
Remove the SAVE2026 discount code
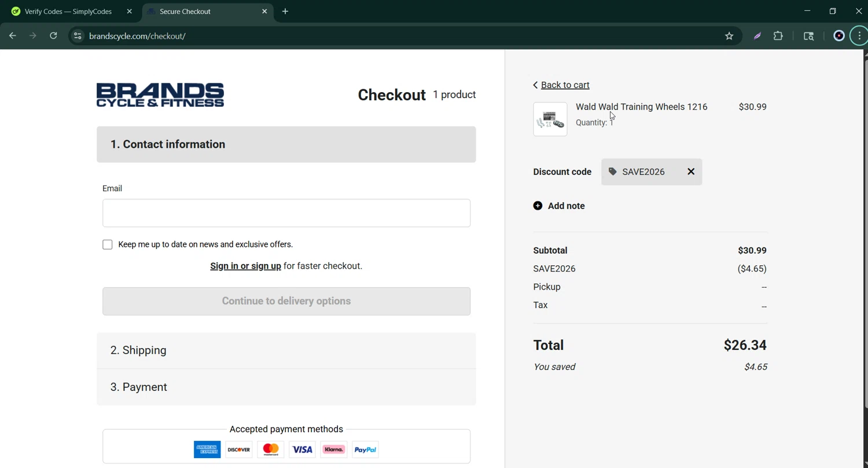(x=691, y=171)
